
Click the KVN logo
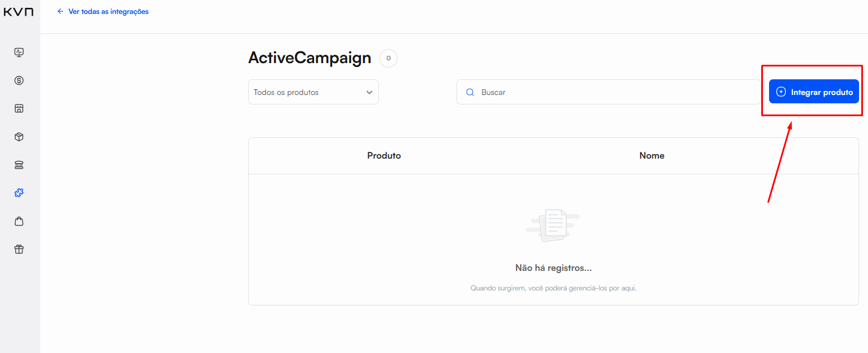pyautogui.click(x=18, y=12)
